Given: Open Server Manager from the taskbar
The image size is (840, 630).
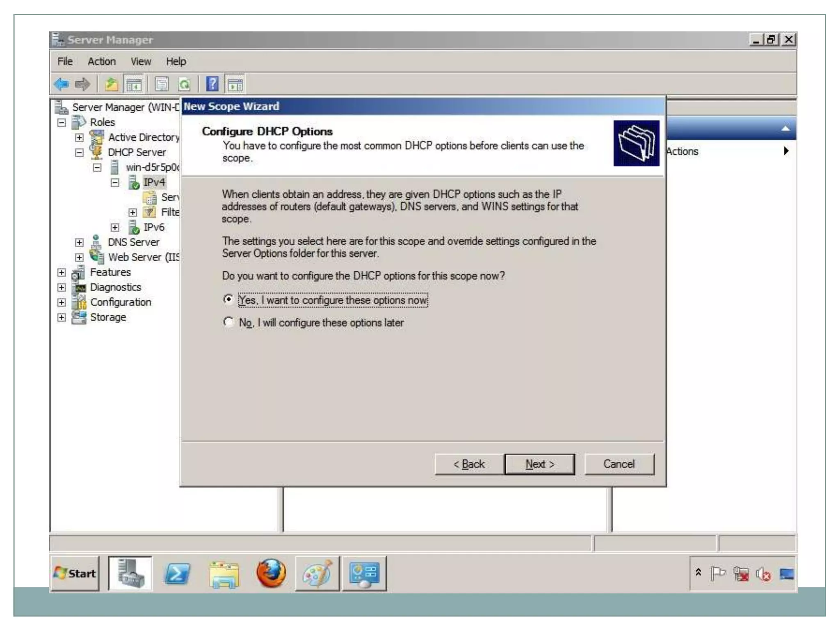Looking at the screenshot, I should (x=130, y=573).
